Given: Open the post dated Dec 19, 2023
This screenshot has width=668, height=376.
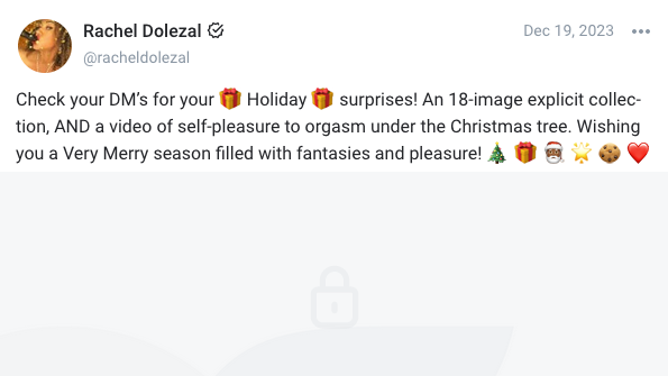Looking at the screenshot, I should 568,31.
